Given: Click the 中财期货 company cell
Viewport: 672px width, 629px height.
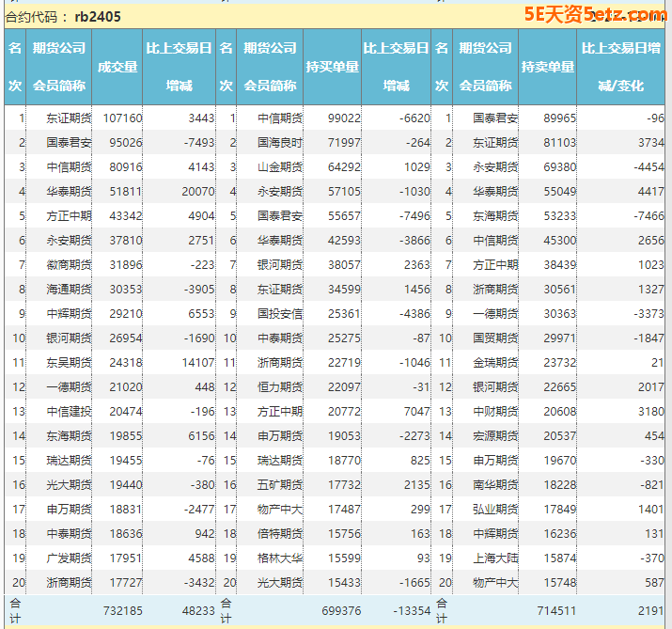Looking at the screenshot, I should pyautogui.click(x=495, y=412).
